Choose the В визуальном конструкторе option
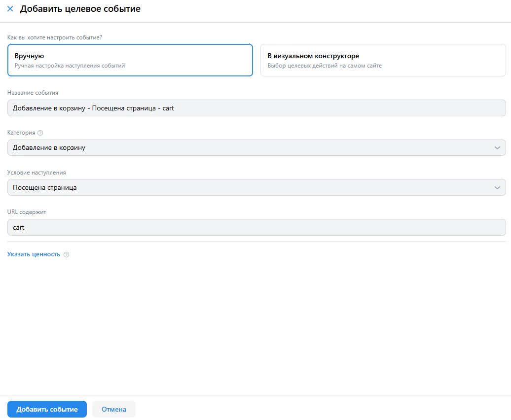This screenshot has height=420, width=511. coord(383,60)
